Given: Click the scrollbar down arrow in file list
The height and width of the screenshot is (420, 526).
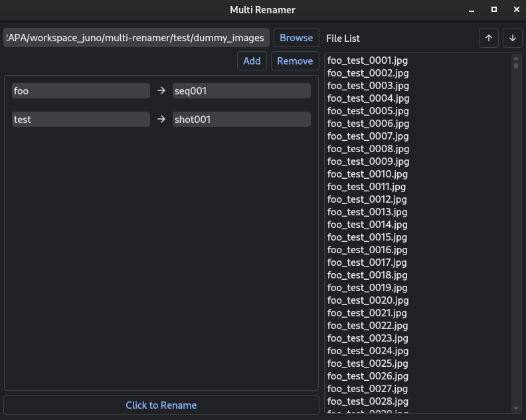Looking at the screenshot, I should click(x=516, y=408).
